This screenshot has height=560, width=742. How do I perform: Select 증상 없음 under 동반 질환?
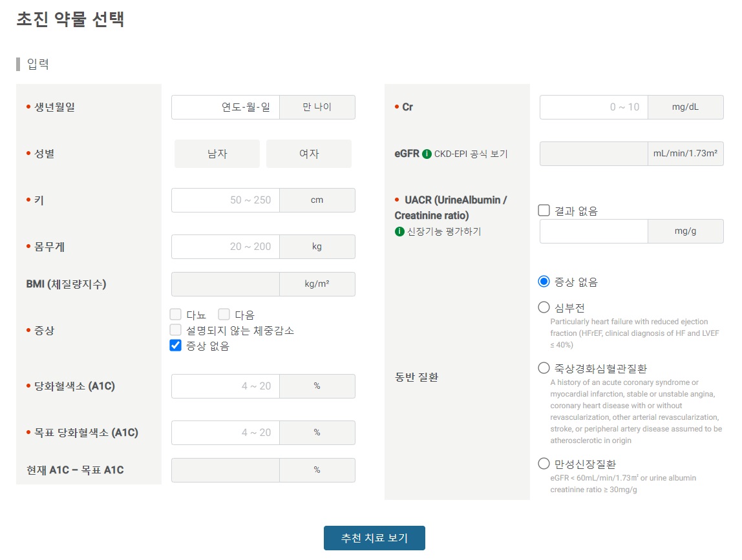pyautogui.click(x=544, y=281)
